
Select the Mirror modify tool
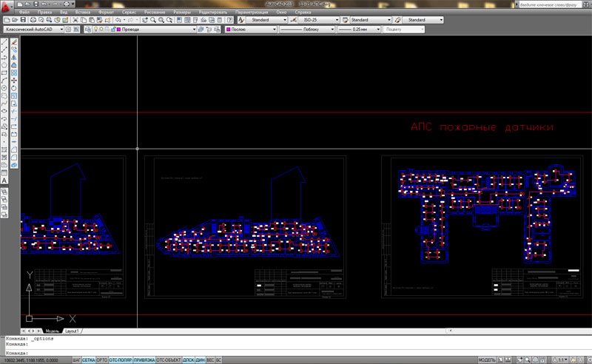tap(14, 58)
